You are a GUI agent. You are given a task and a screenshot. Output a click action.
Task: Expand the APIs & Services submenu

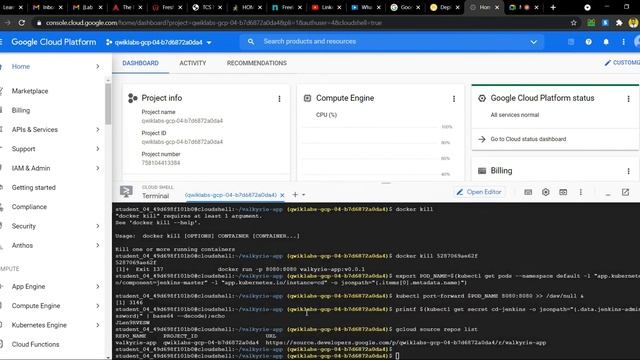98,129
